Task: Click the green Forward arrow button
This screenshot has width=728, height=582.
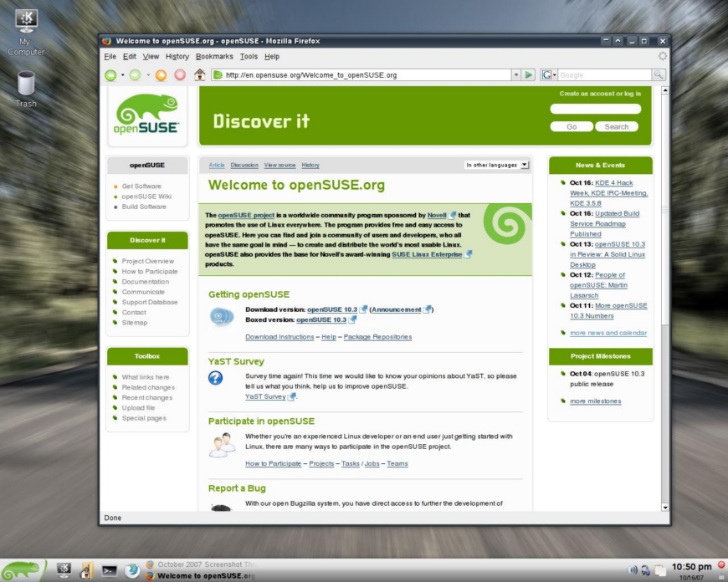Action: (135, 74)
